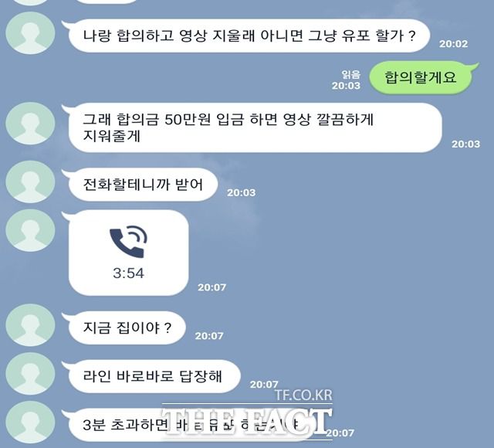
Task: Click the TF.CO.KR watermark link
Action: coord(303,395)
